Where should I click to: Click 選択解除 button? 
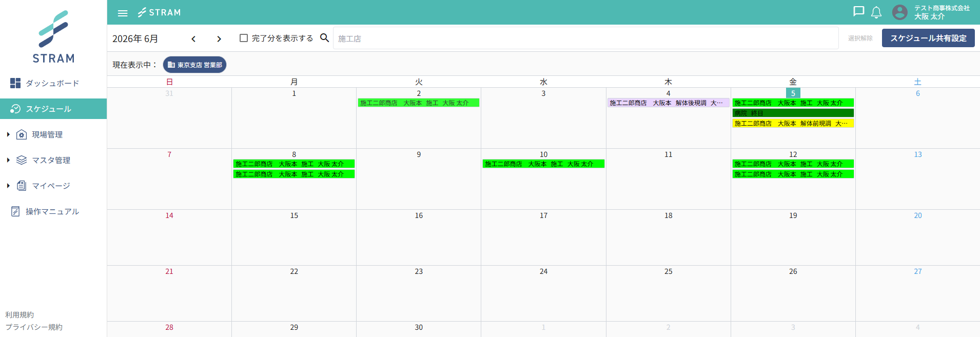(860, 38)
